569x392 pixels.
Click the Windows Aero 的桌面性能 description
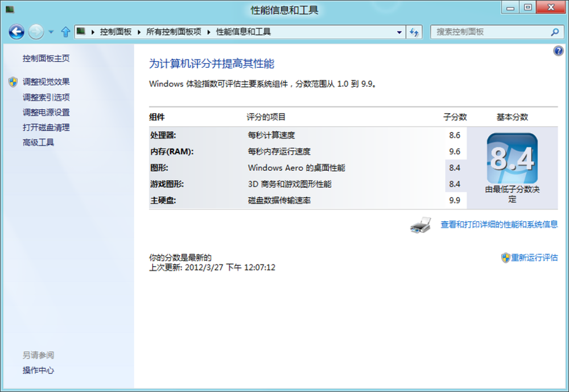click(x=296, y=168)
